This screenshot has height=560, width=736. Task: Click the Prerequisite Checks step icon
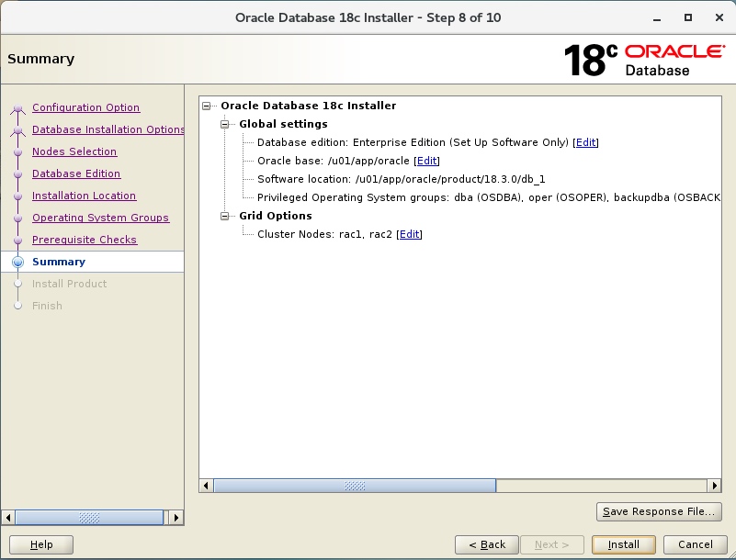[17, 240]
